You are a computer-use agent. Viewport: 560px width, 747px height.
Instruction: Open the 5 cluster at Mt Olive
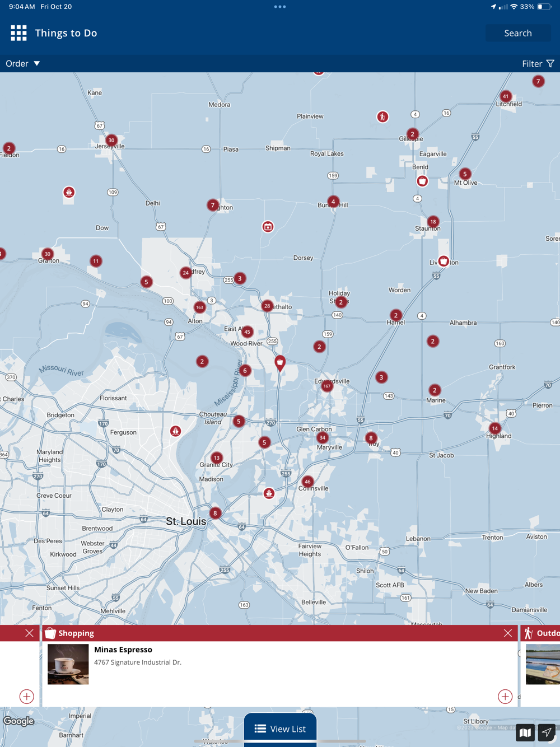tap(465, 174)
